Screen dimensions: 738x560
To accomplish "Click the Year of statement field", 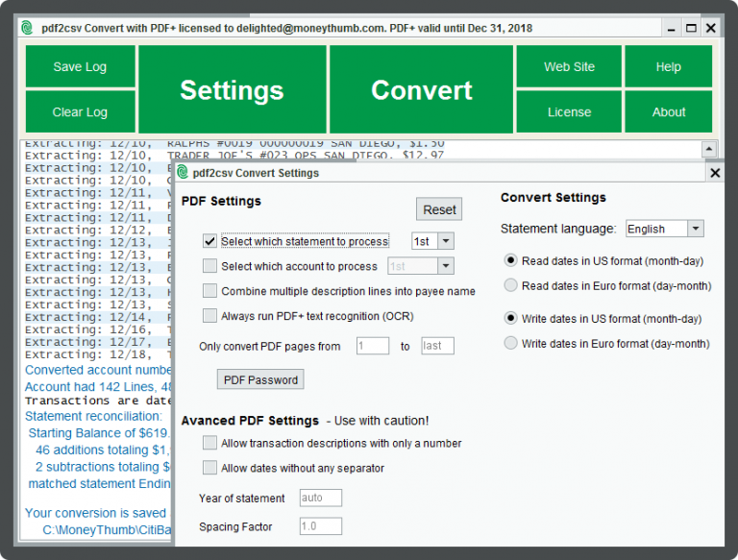I will tap(321, 498).
